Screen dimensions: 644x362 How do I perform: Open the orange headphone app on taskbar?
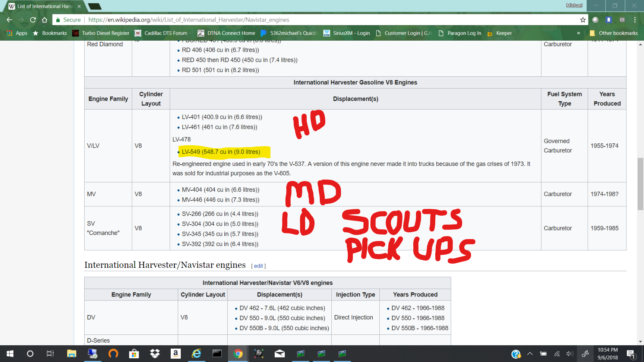pos(113,353)
